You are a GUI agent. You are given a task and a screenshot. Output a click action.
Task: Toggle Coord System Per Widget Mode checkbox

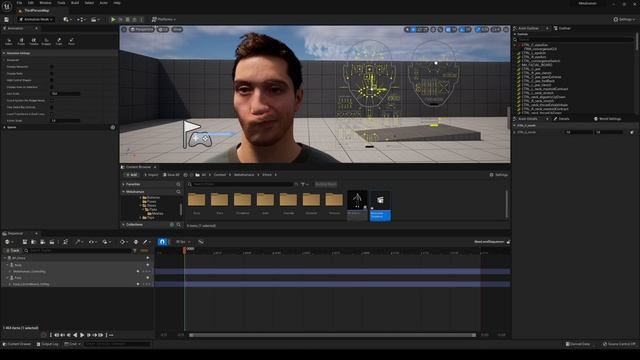(x=52, y=100)
